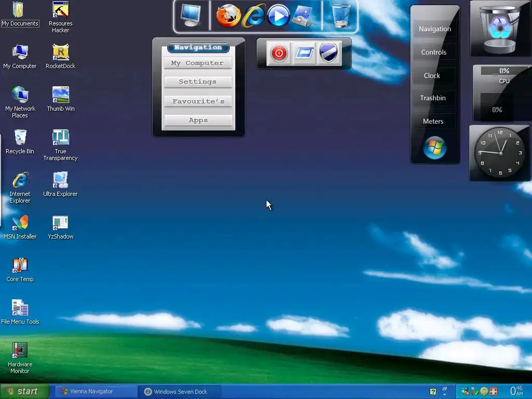The image size is (532, 399).
Task: Switch to Windows Seven Dock taskbar item
Action: pyautogui.click(x=180, y=392)
